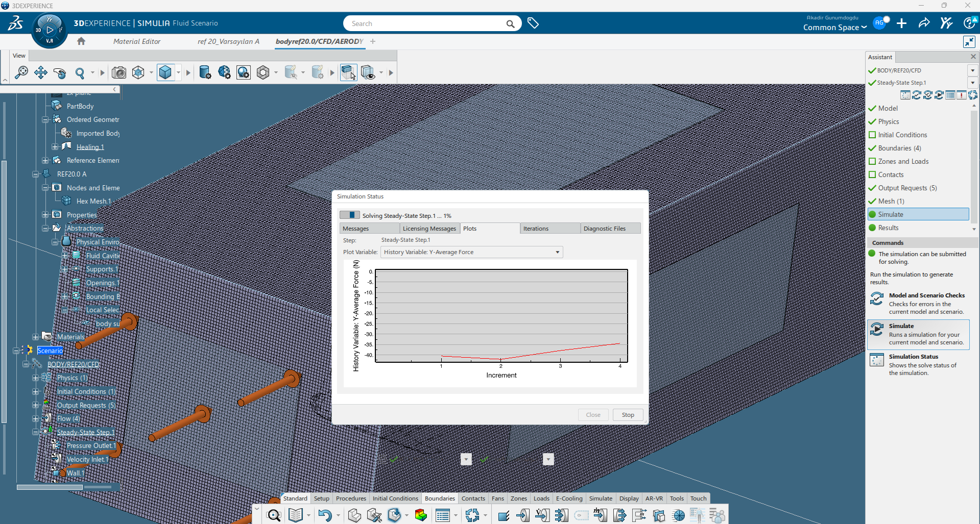Click the red exclamation diagnostics icon in Assistant

coord(962,95)
